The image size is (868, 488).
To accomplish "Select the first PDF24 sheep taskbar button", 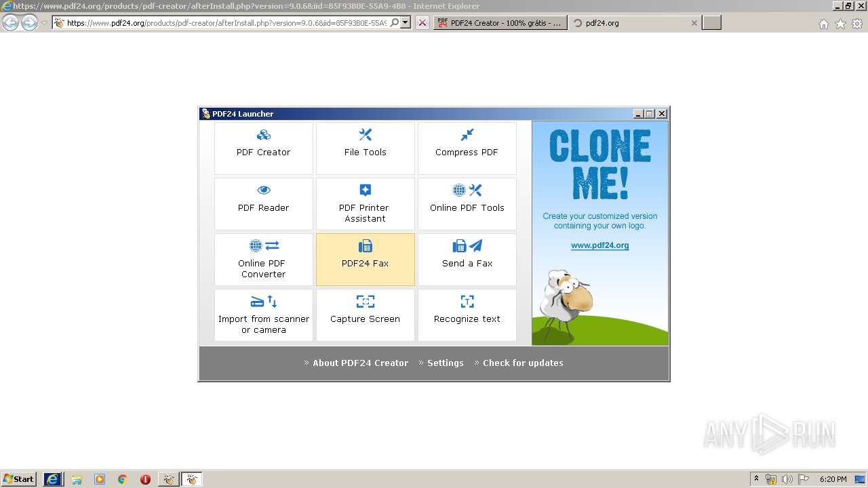I will coord(168,479).
